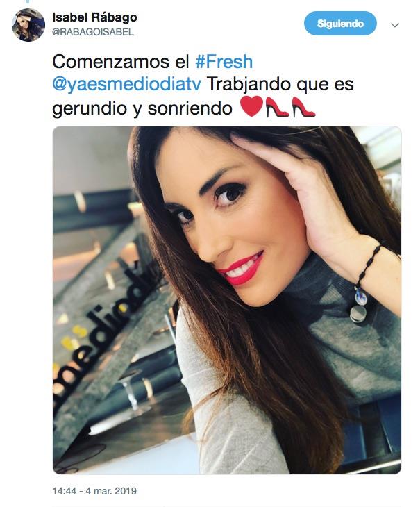This screenshot has height=507, width=420.
Task: Click the Isabel Rábago display name
Action: [x=94, y=17]
